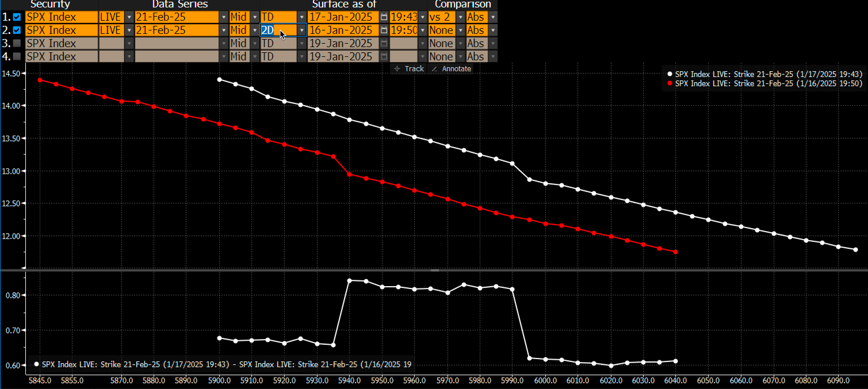Screen dimensions: 868x389
Task: Click row 1 time field 19:43
Action: pyautogui.click(x=404, y=17)
